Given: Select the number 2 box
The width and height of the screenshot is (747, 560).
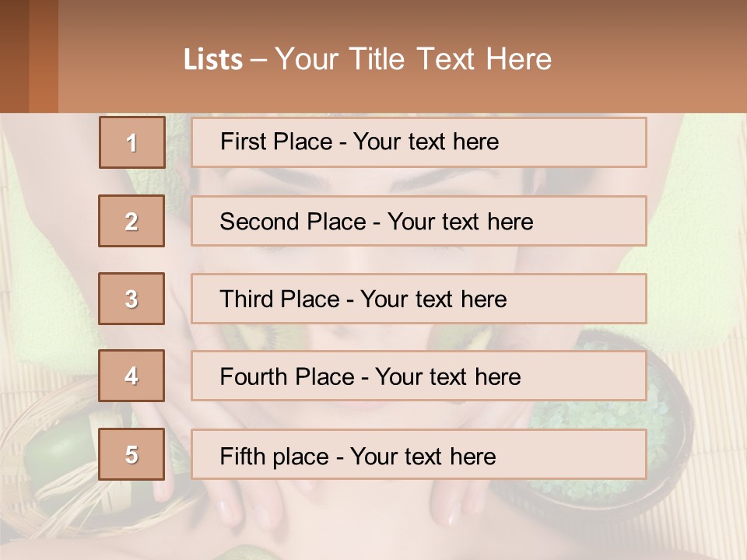Looking at the screenshot, I should click(132, 221).
